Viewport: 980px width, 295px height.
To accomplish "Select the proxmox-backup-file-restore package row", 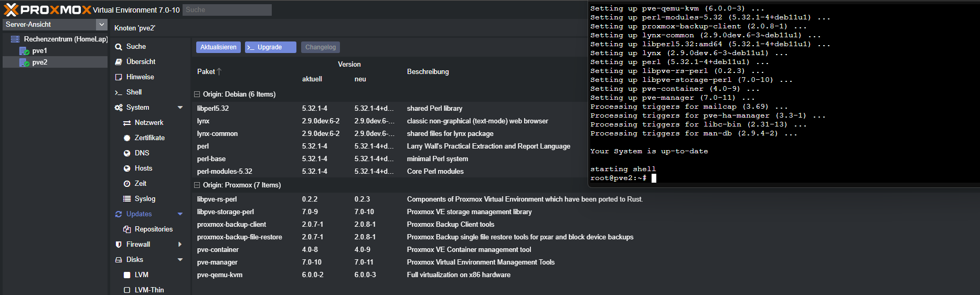I will coord(585,237).
